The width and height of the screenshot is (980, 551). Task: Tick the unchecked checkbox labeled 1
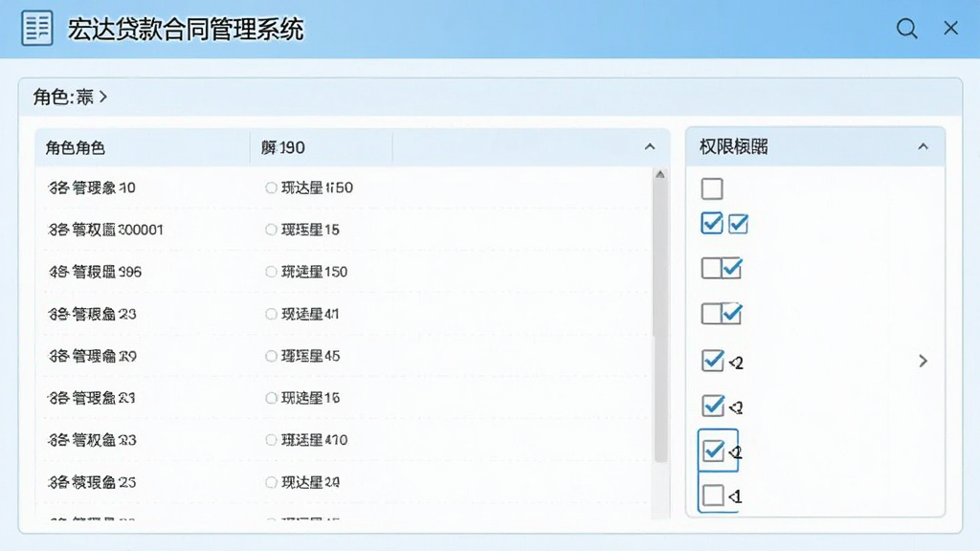click(713, 496)
